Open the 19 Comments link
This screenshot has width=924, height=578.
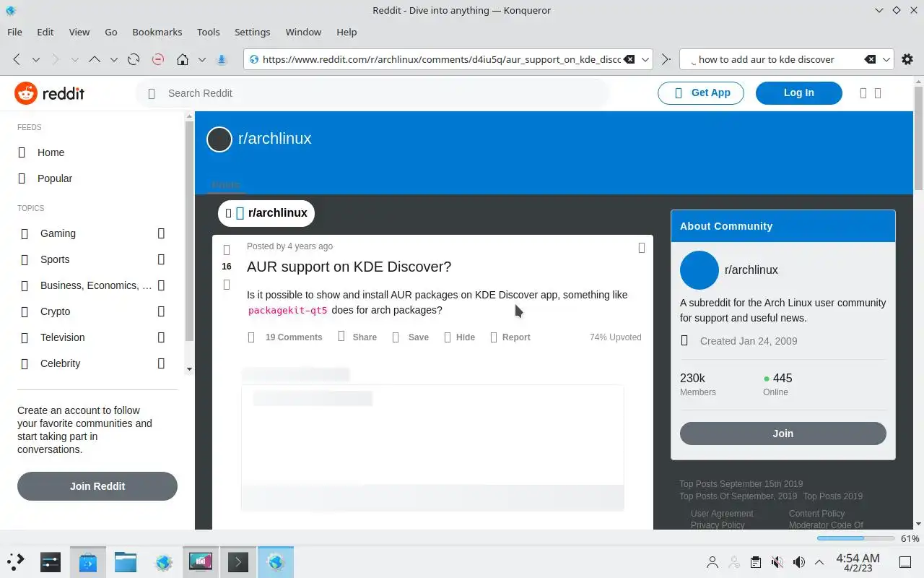(285, 337)
